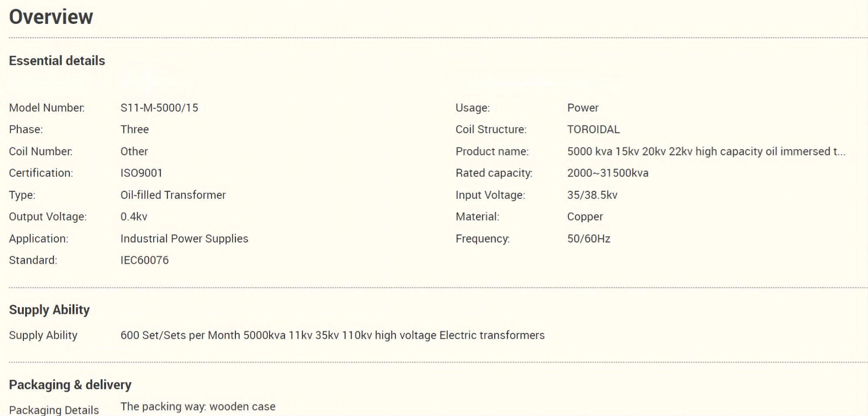The width and height of the screenshot is (868, 416).
Task: Click the Overview heading
Action: (x=51, y=17)
